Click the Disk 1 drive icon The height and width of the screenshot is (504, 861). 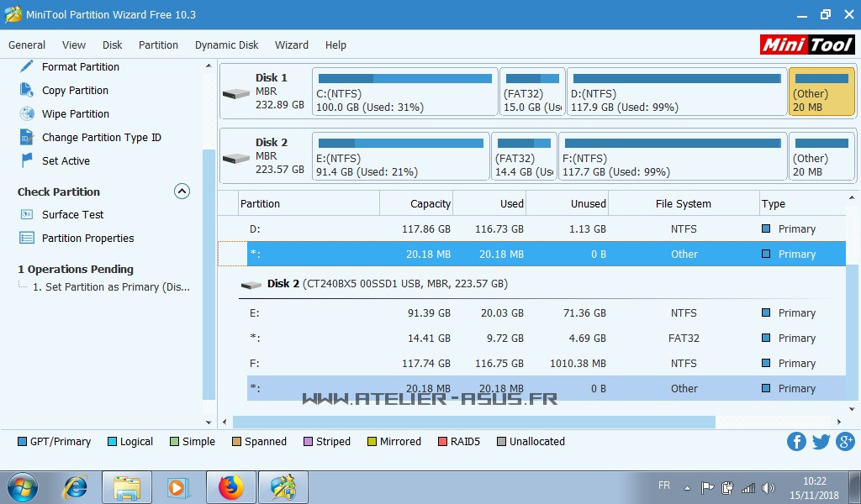click(x=236, y=94)
